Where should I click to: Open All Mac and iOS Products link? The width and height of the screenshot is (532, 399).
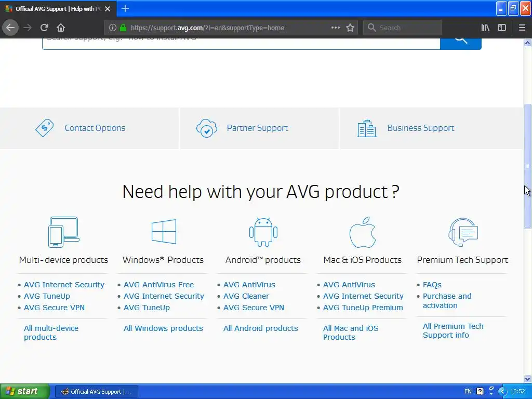[x=351, y=332]
